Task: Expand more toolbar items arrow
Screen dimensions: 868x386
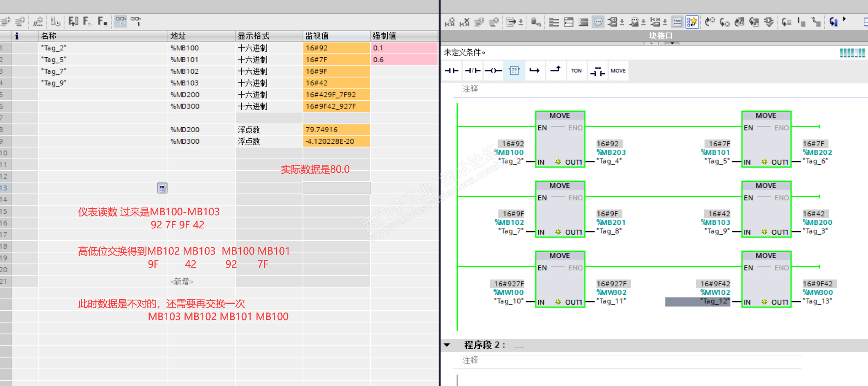Action: click(844, 19)
